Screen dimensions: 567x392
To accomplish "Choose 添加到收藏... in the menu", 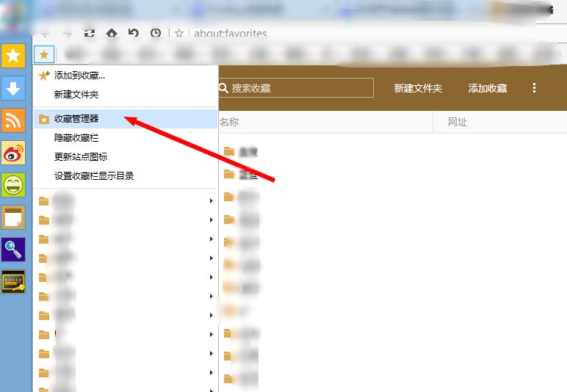I will click(x=79, y=76).
